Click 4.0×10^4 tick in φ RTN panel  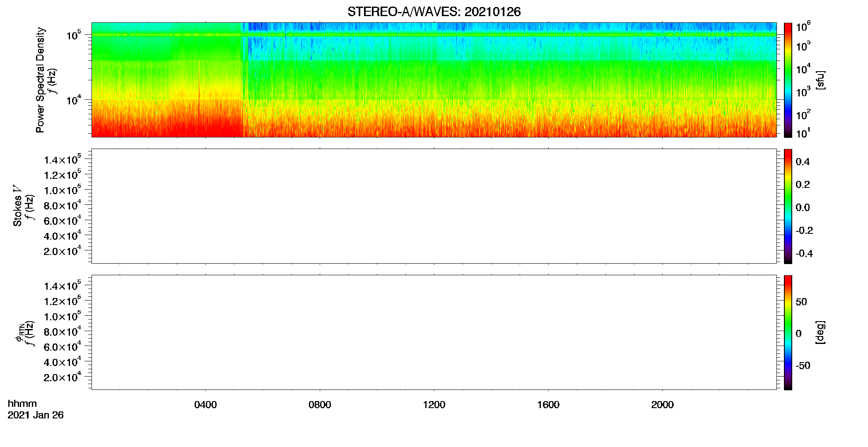63,362
